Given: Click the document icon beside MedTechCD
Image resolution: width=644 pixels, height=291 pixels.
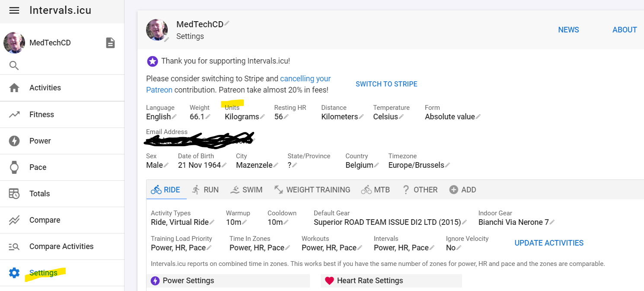Looking at the screenshot, I should point(111,43).
